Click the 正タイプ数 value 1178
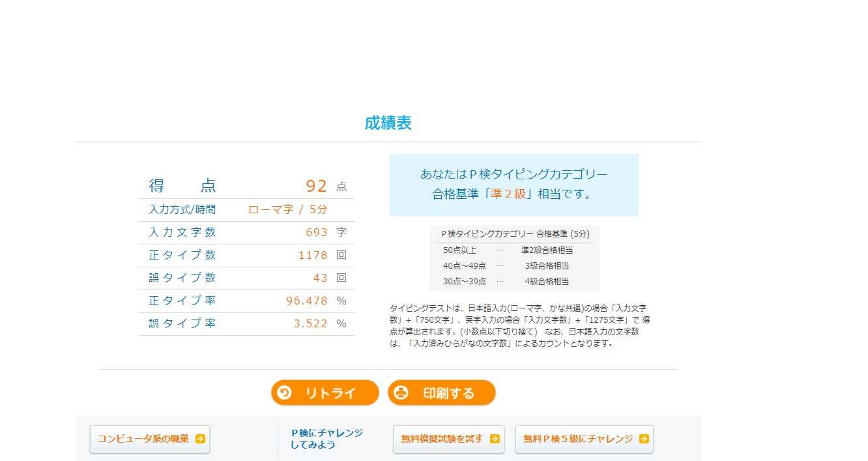This screenshot has height=461, width=868. coord(313,255)
